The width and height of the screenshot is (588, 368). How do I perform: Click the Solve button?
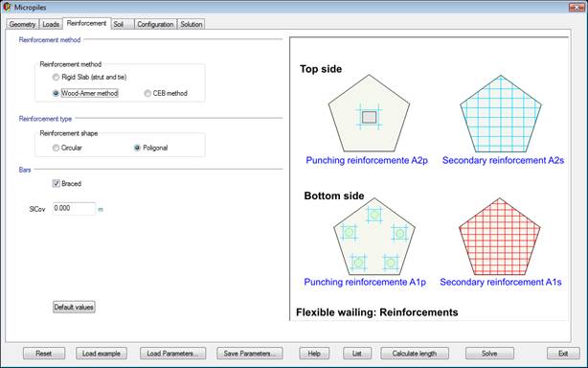489,354
